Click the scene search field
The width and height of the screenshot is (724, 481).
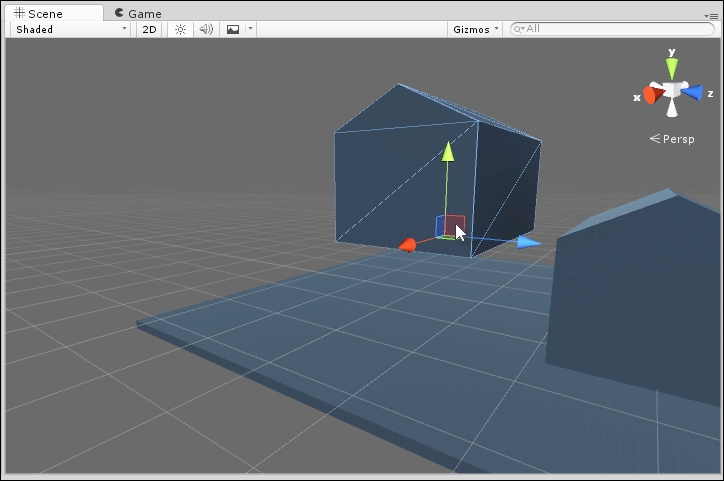click(610, 29)
